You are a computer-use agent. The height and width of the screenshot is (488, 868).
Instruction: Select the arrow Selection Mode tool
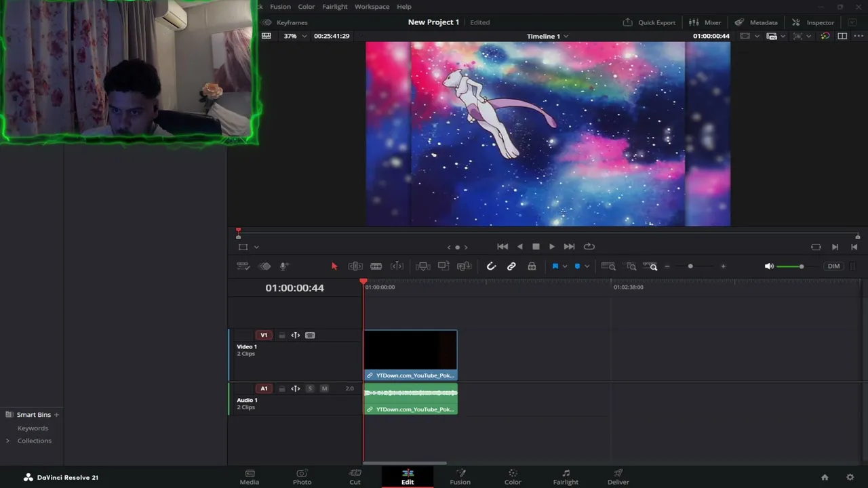(334, 266)
